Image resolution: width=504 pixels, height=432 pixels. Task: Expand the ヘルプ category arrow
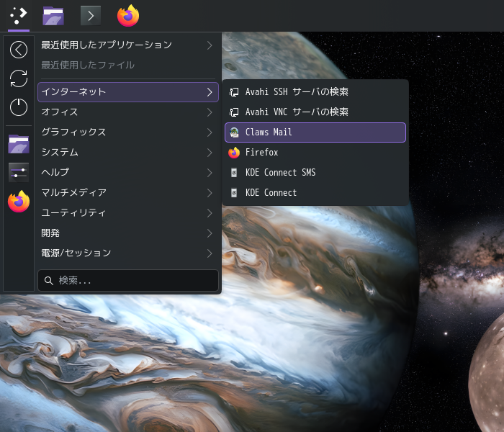(x=210, y=173)
